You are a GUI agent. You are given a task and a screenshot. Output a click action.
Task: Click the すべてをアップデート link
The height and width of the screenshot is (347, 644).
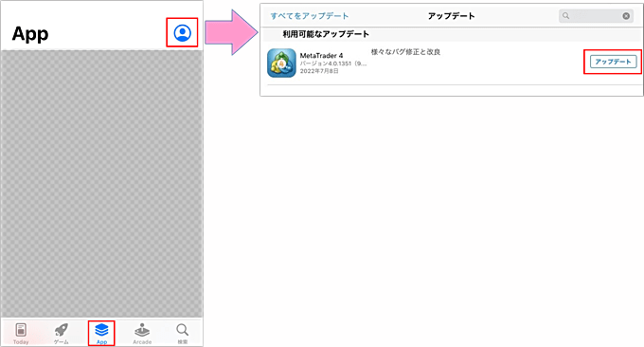(310, 16)
